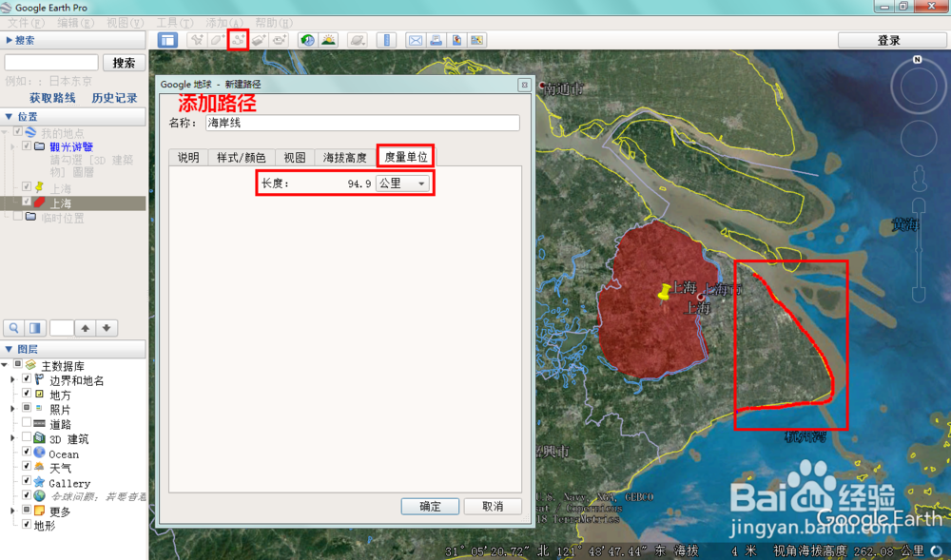Switch to the 样式/颜色 tab
Image resolution: width=951 pixels, height=560 pixels.
242,158
